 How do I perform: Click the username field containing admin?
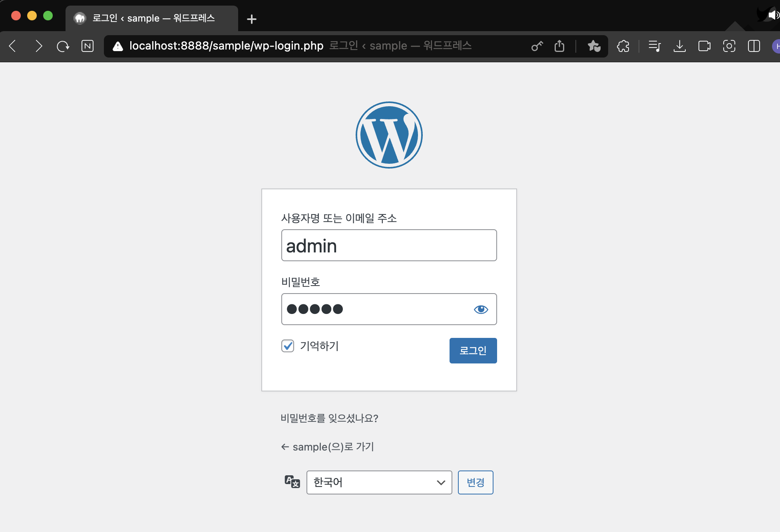(389, 246)
